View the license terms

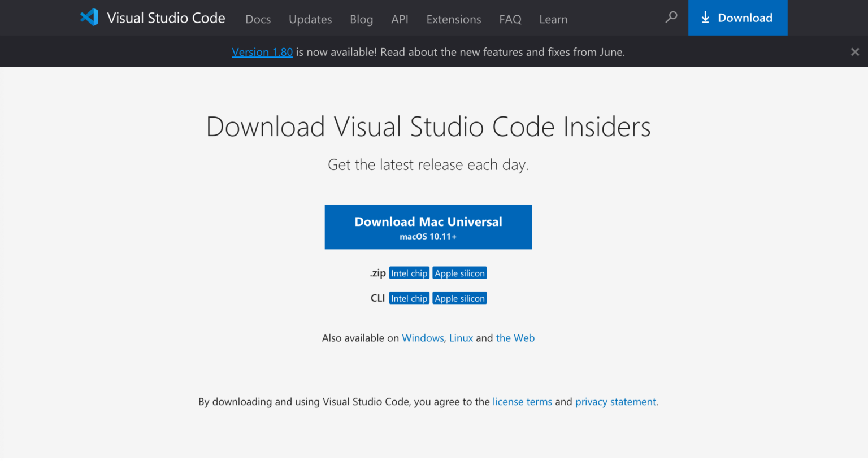[522, 401]
